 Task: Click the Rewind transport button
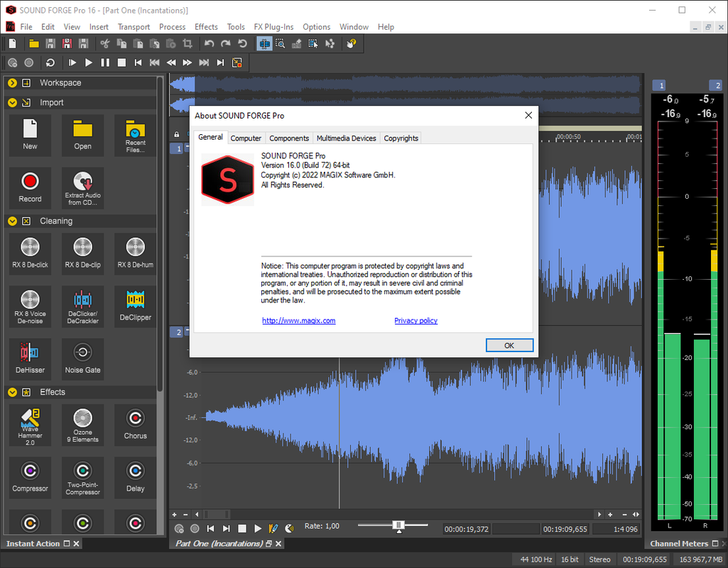point(171,62)
